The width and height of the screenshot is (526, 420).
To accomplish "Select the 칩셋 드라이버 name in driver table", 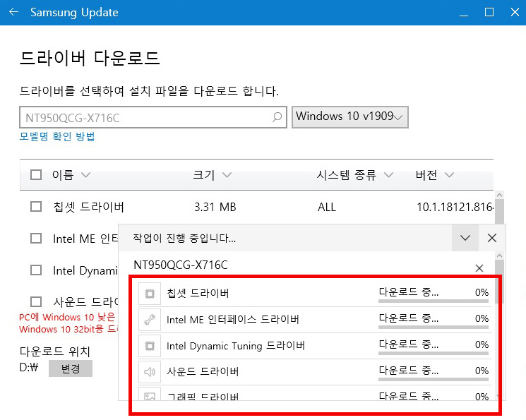I will click(x=88, y=207).
